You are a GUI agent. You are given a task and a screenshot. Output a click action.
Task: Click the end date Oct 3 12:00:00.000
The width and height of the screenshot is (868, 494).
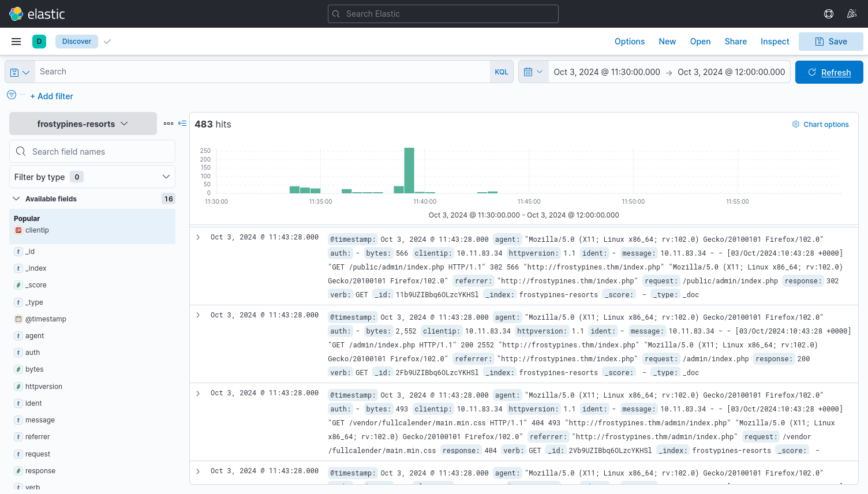(x=731, y=72)
